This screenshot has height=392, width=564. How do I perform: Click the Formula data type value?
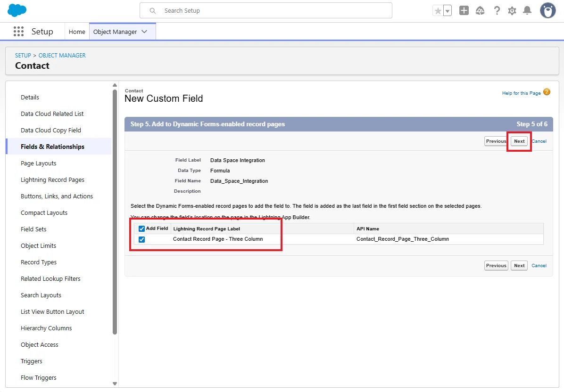(220, 171)
